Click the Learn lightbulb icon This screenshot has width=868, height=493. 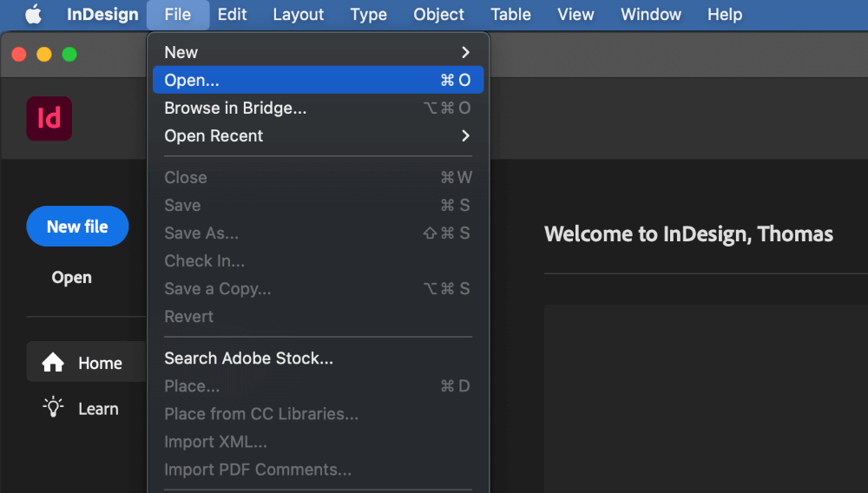pyautogui.click(x=53, y=408)
